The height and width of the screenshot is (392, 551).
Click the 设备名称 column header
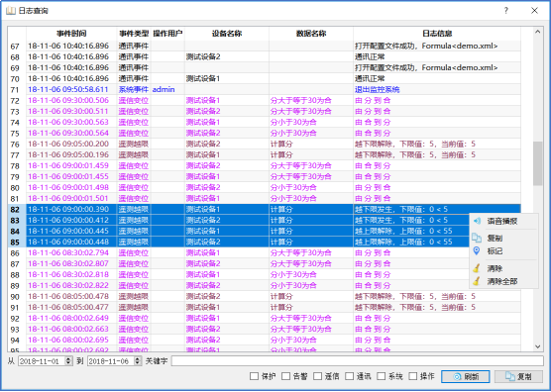click(227, 34)
